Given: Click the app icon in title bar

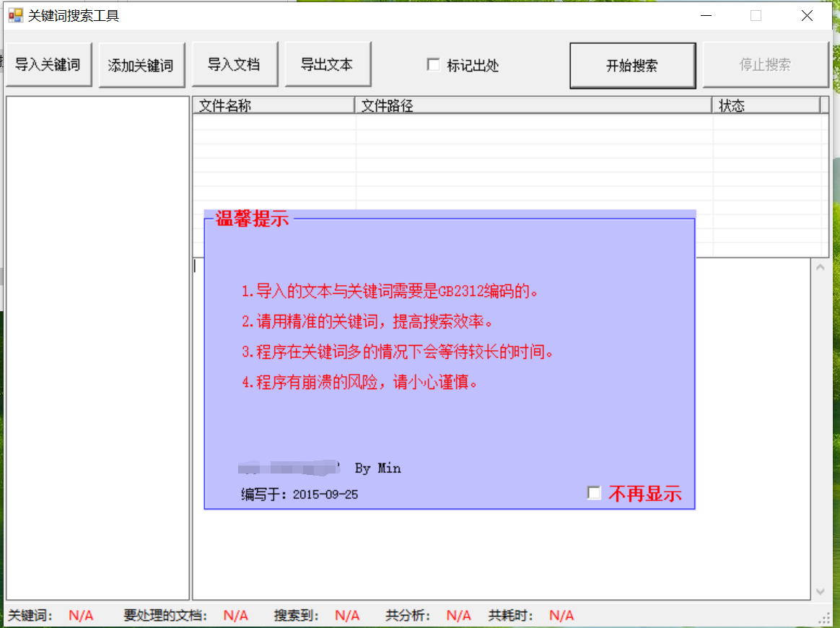Looking at the screenshot, I should pos(15,15).
